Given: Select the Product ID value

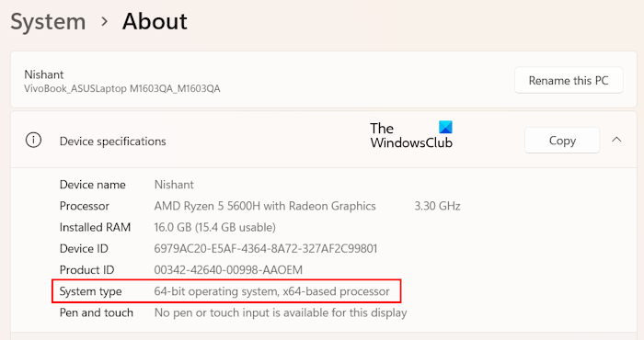Looking at the screenshot, I should click(x=228, y=270).
